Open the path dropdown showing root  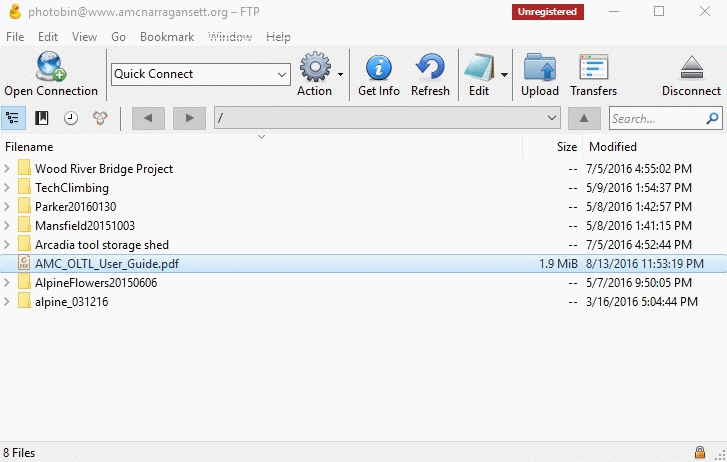pyautogui.click(x=552, y=118)
